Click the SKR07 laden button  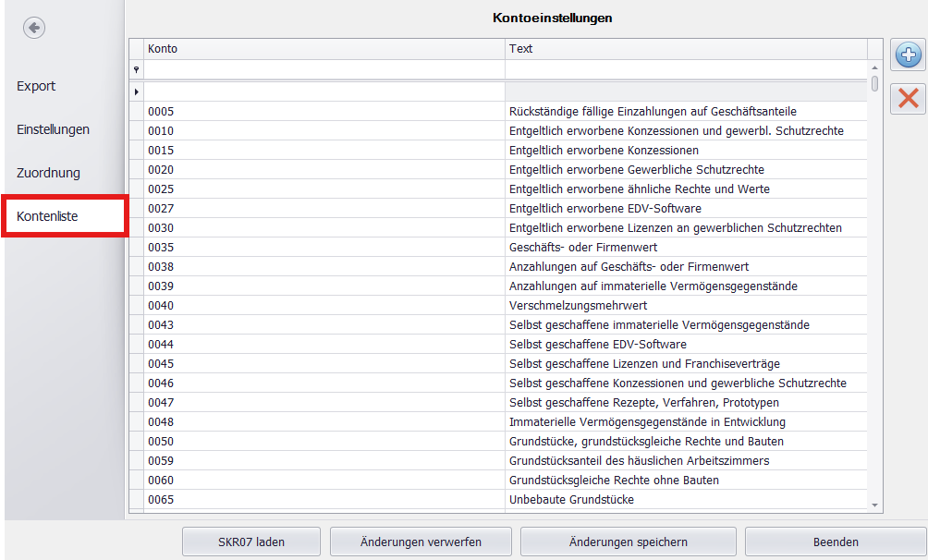click(x=250, y=542)
